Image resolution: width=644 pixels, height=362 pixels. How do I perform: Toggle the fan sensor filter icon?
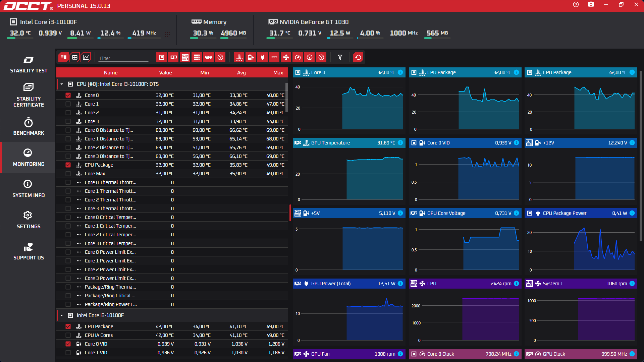tap(286, 57)
